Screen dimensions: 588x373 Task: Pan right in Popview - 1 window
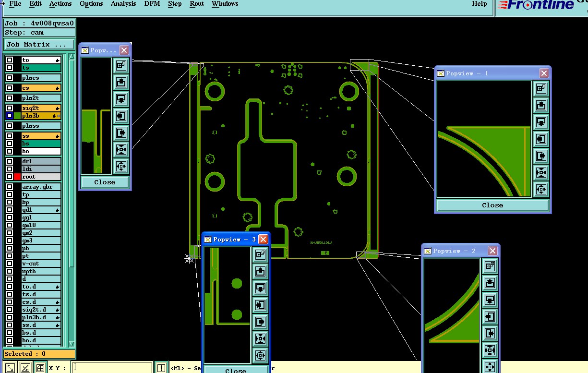pos(541,156)
